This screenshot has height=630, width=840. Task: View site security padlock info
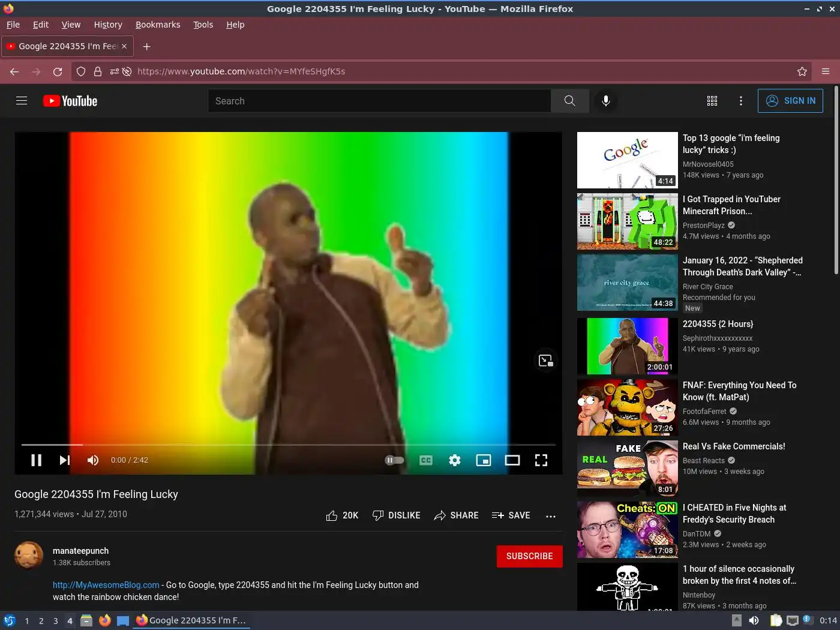[x=98, y=71]
